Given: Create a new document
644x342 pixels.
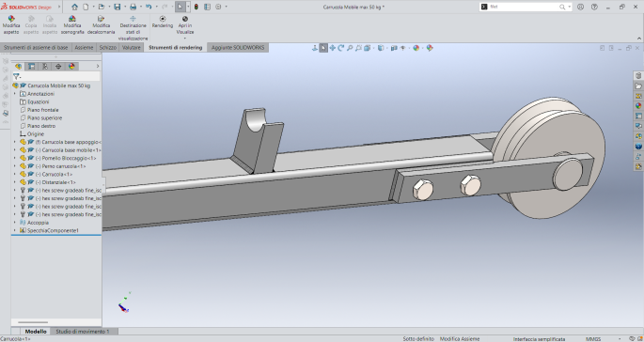Looking at the screenshot, I should (x=86, y=7).
